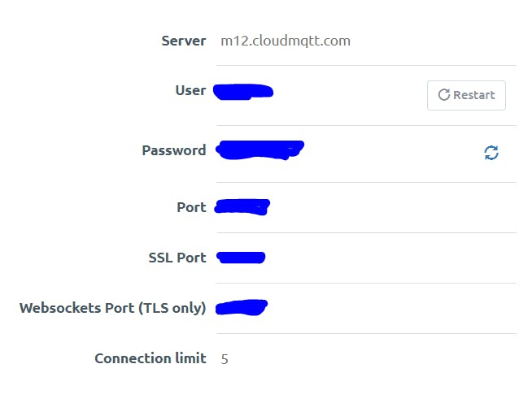Select the redacted User value
The image size is (532, 403).
tap(243, 91)
